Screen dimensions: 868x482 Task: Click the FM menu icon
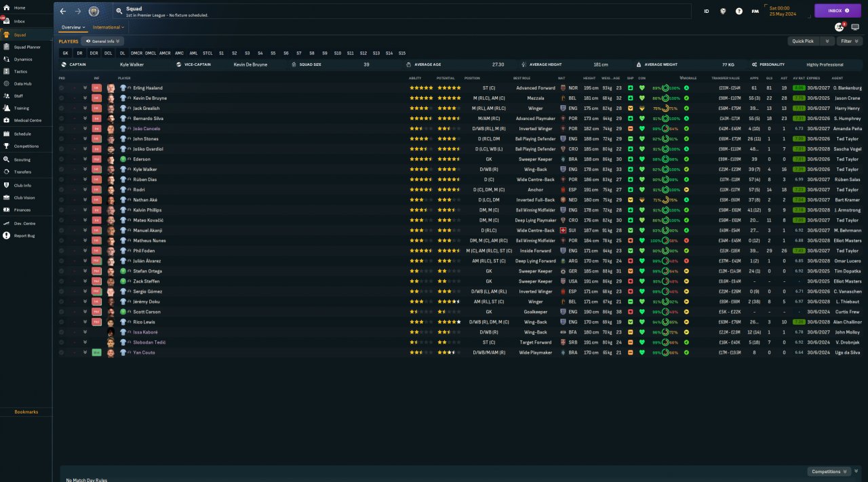point(755,12)
